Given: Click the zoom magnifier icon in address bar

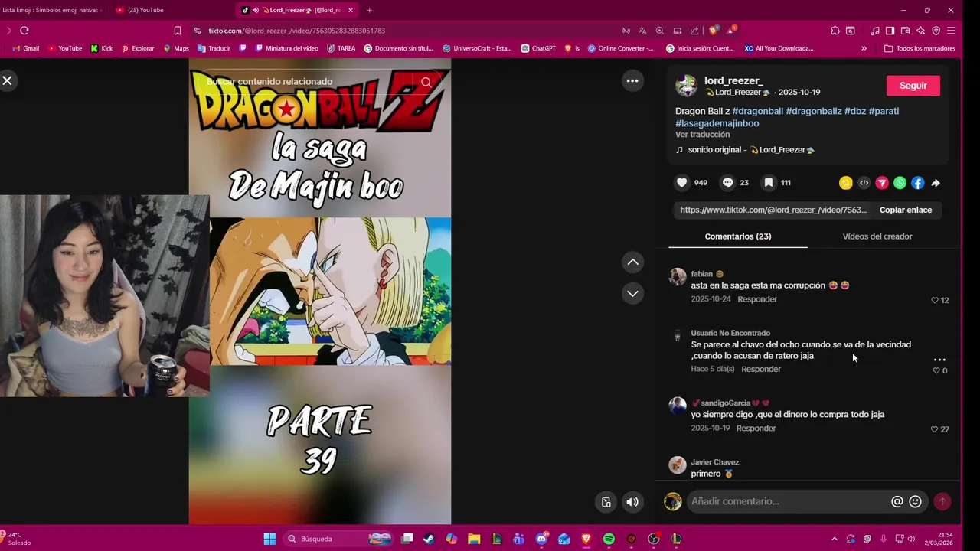Looking at the screenshot, I should [x=660, y=31].
